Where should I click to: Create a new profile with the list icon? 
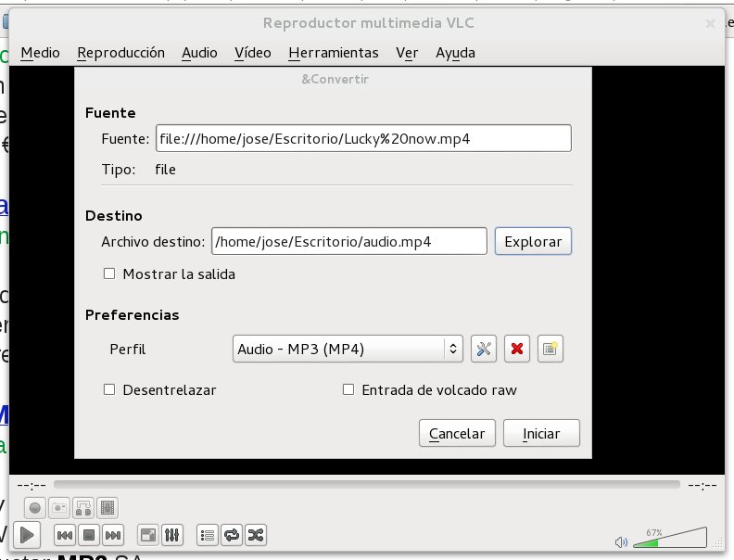[x=550, y=349]
